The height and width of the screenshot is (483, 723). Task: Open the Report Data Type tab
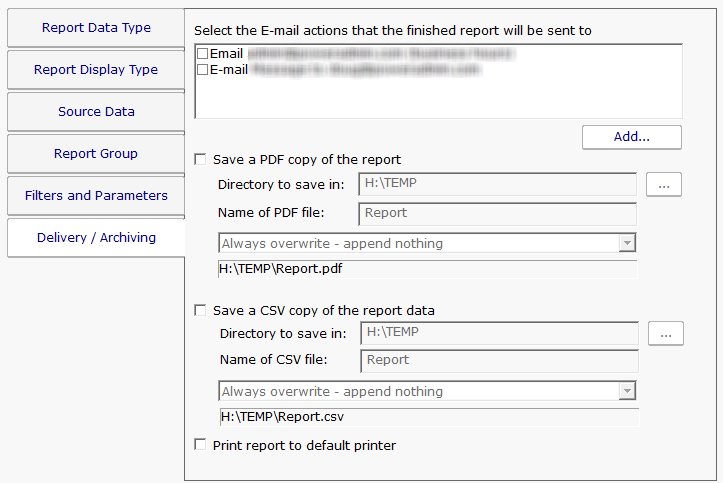point(96,28)
